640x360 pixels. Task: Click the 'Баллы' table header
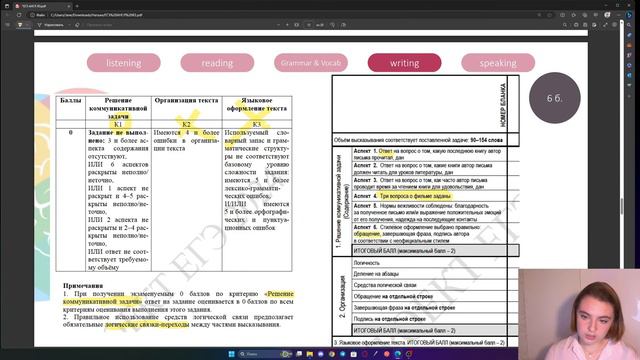coord(71,100)
